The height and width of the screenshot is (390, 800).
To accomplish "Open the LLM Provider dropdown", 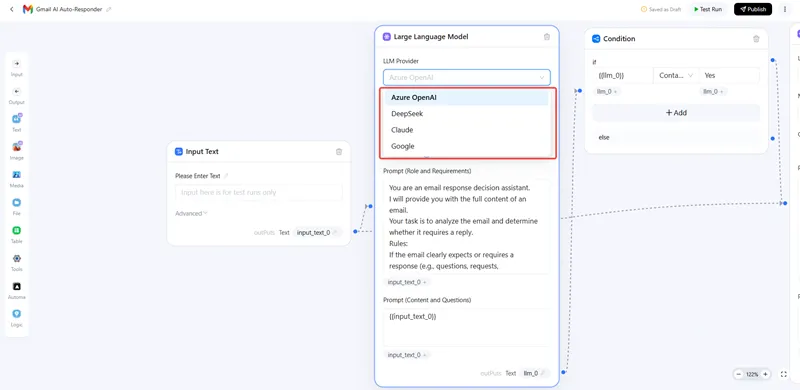I will (467, 78).
